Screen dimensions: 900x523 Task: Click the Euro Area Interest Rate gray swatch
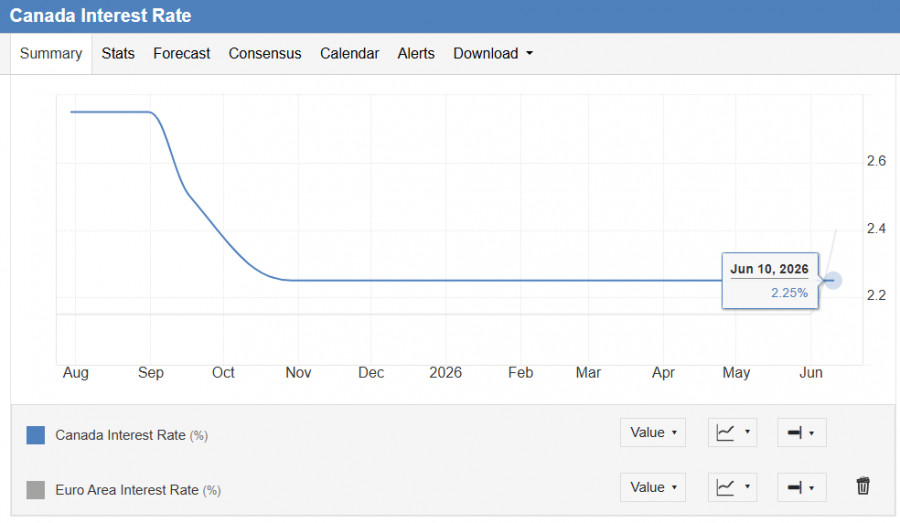[x=36, y=490]
